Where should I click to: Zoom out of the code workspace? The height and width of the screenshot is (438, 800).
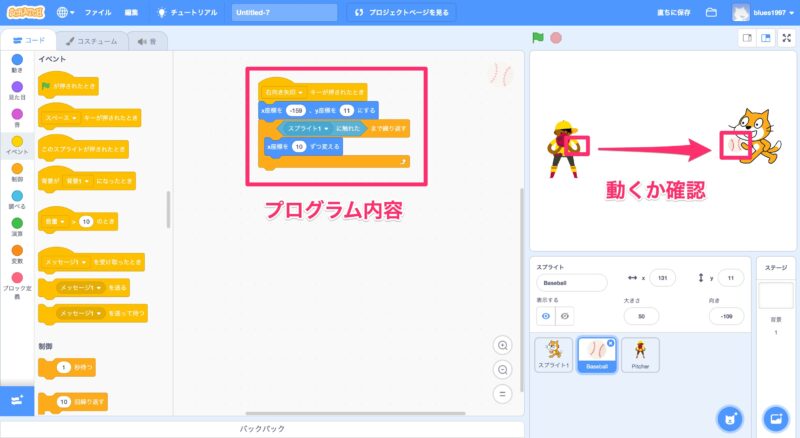[503, 369]
